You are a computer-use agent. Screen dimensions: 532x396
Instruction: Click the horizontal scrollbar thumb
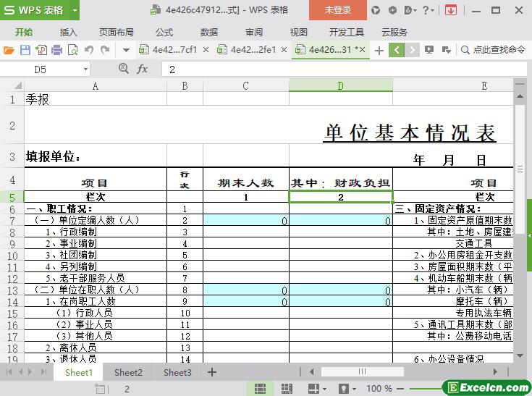pos(363,371)
